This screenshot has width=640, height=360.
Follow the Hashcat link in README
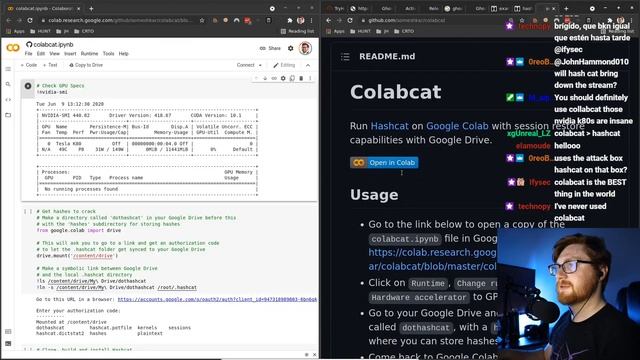(x=389, y=126)
